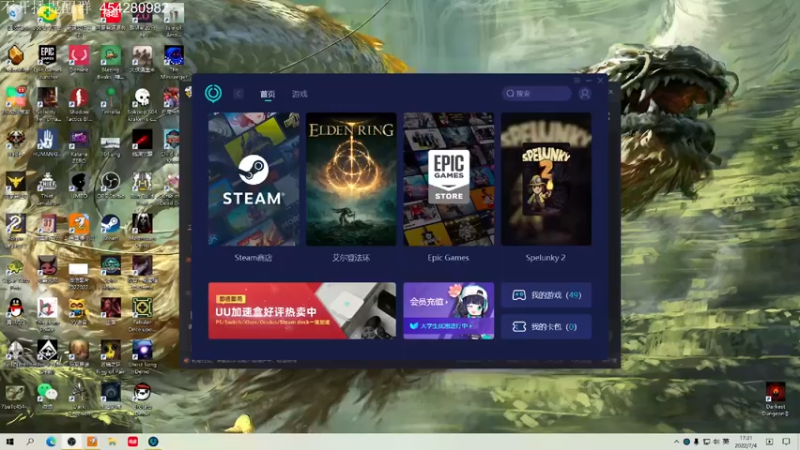Screen dimensions: 800x450
Task: Switch to the 游戏 games tab
Action: point(299,94)
